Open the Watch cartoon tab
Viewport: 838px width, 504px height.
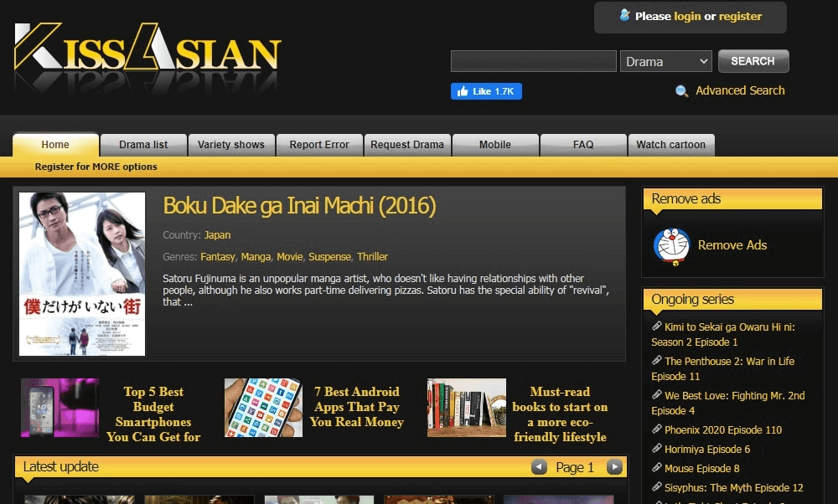[670, 145]
